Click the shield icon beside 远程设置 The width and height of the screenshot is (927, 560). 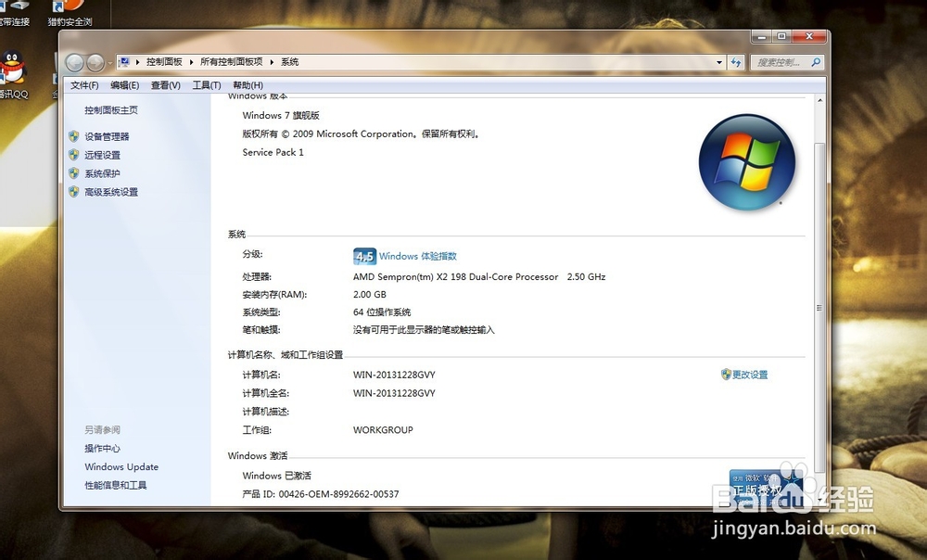point(74,155)
